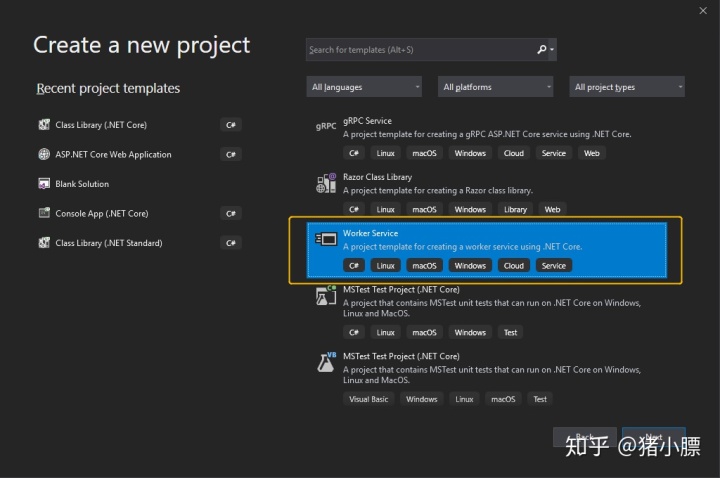720x478 pixels.
Task: Click the Library tag under Razor Class Library
Action: click(515, 209)
